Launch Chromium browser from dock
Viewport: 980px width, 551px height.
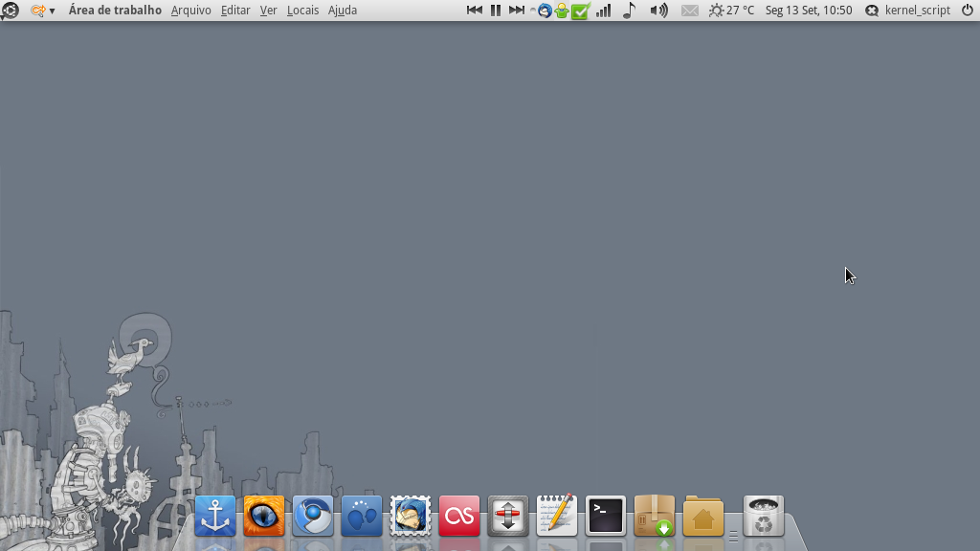click(313, 516)
